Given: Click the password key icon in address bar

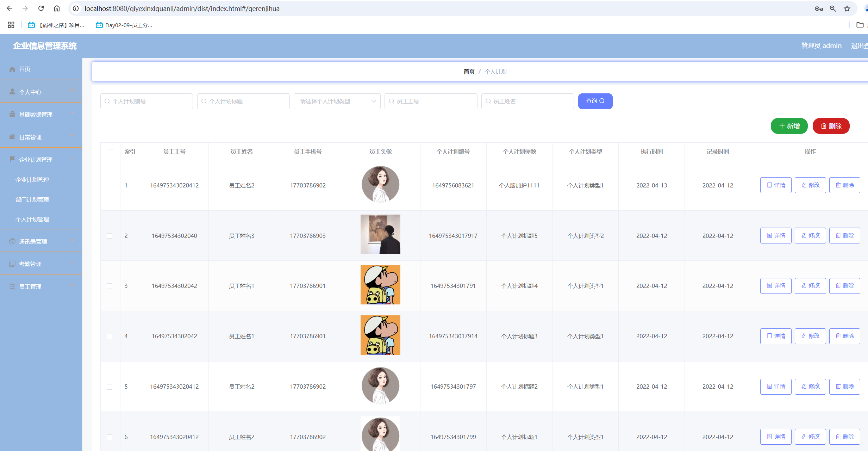Looking at the screenshot, I should tap(819, 8).
